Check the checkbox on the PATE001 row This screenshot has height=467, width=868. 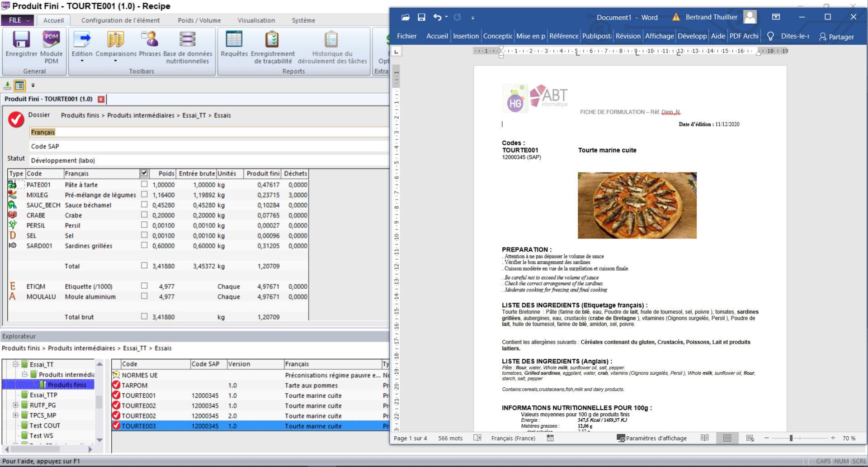(144, 184)
